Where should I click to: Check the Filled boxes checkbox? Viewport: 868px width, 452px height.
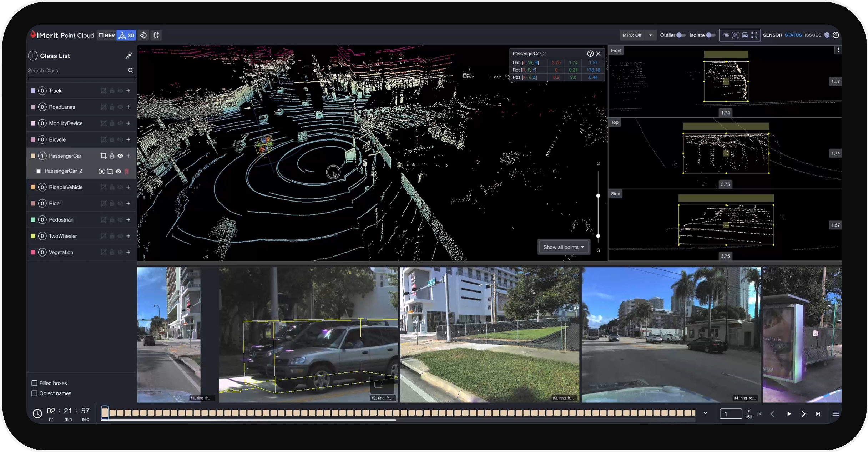click(34, 383)
